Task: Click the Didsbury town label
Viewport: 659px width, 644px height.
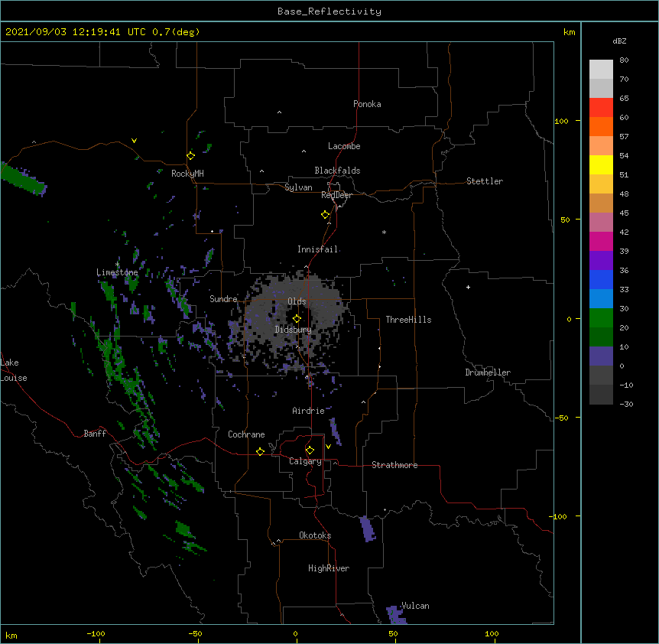Action: 294,330
